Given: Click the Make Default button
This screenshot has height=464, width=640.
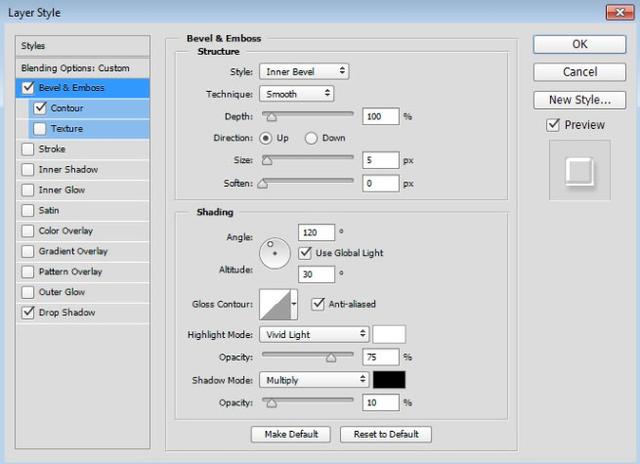Looking at the screenshot, I should (291, 434).
